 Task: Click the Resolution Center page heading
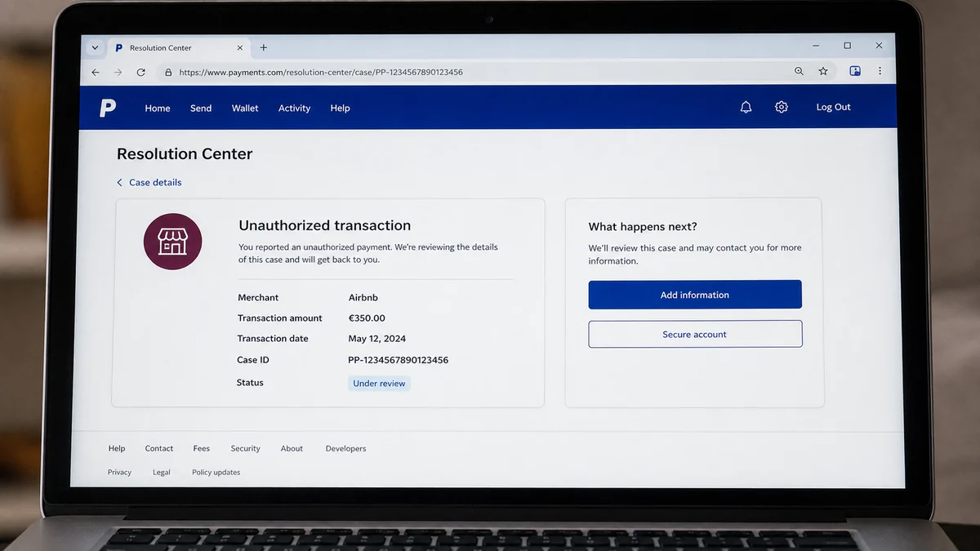click(185, 153)
